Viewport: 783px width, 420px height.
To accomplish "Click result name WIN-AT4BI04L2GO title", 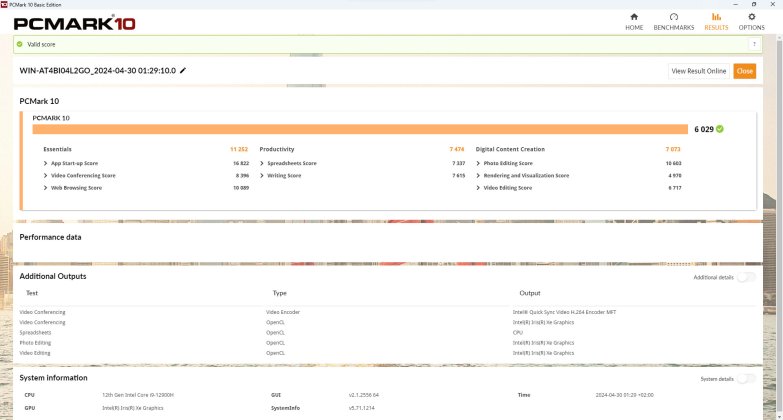I will pyautogui.click(x=97, y=70).
